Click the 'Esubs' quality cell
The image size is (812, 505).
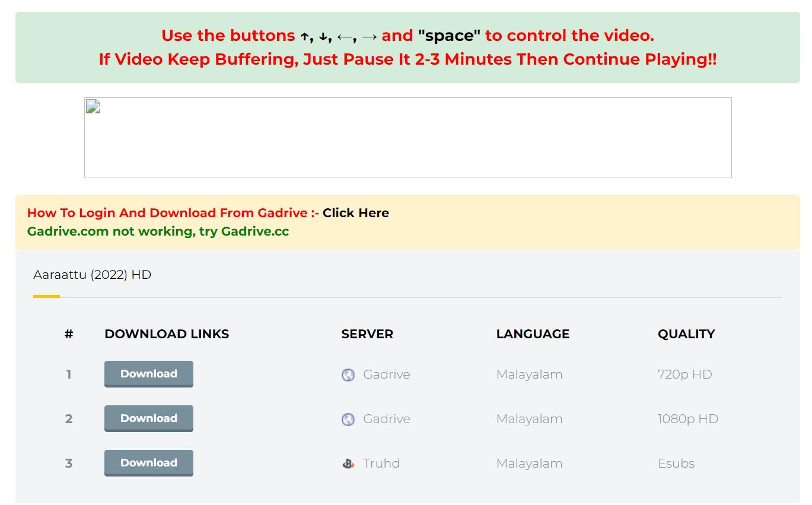676,463
